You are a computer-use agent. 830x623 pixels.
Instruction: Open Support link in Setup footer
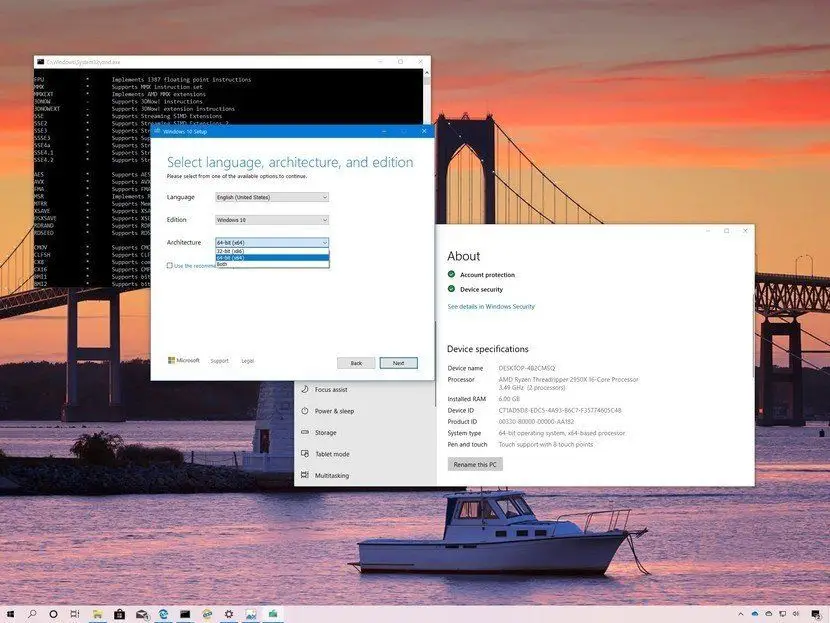pos(220,361)
